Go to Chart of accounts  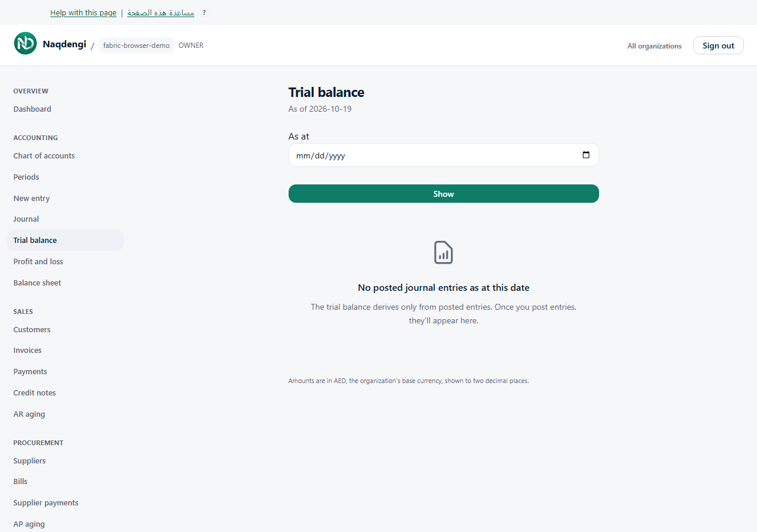[x=44, y=155]
